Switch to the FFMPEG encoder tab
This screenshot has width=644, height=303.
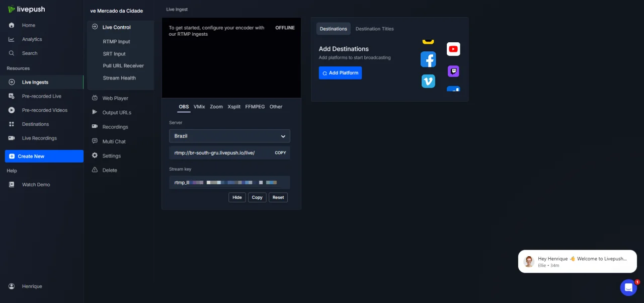pyautogui.click(x=255, y=107)
